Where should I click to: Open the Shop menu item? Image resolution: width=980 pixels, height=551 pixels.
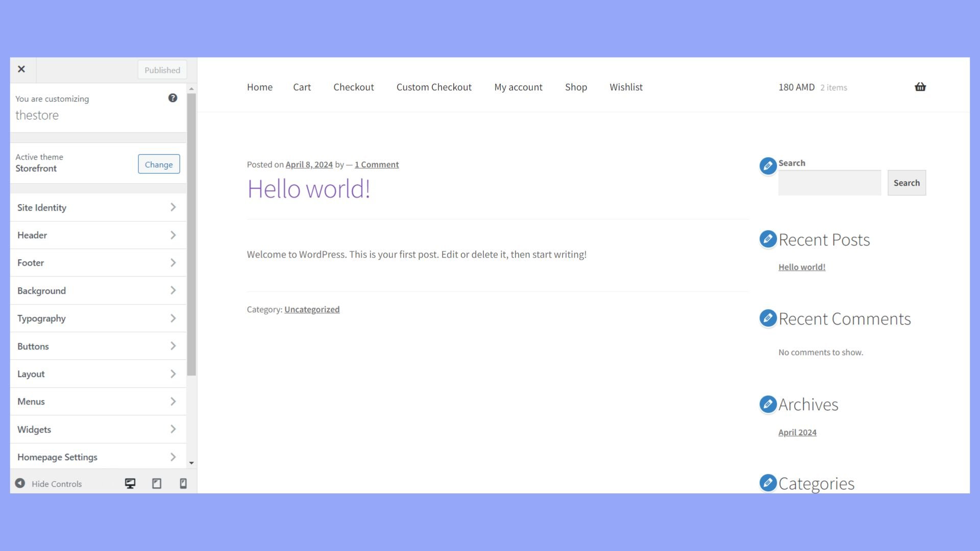(576, 87)
